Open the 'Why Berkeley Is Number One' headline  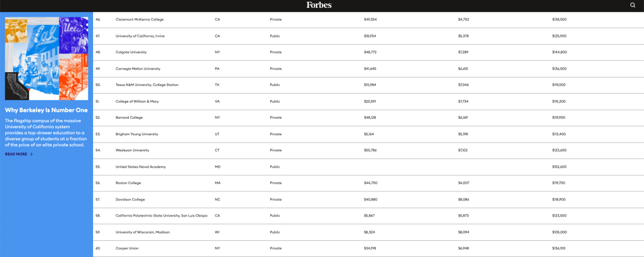tap(46, 110)
